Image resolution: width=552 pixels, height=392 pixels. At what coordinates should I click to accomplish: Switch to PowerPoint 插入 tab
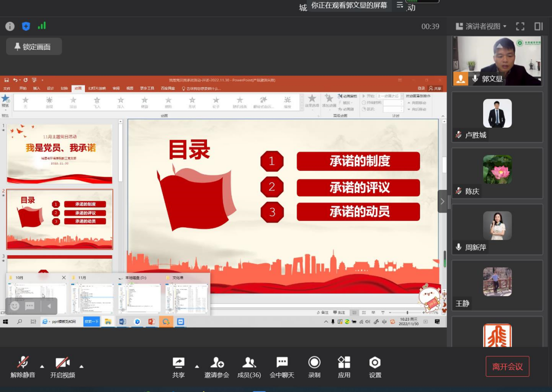[37, 88]
